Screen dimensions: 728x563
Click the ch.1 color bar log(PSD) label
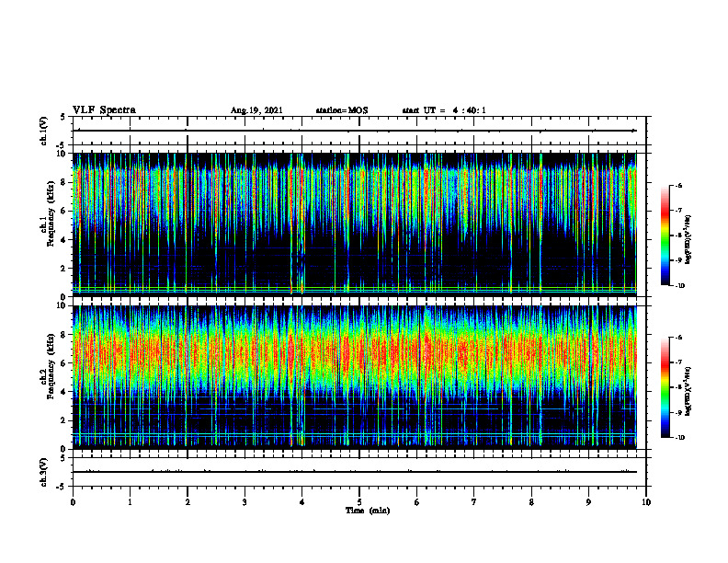688,240
